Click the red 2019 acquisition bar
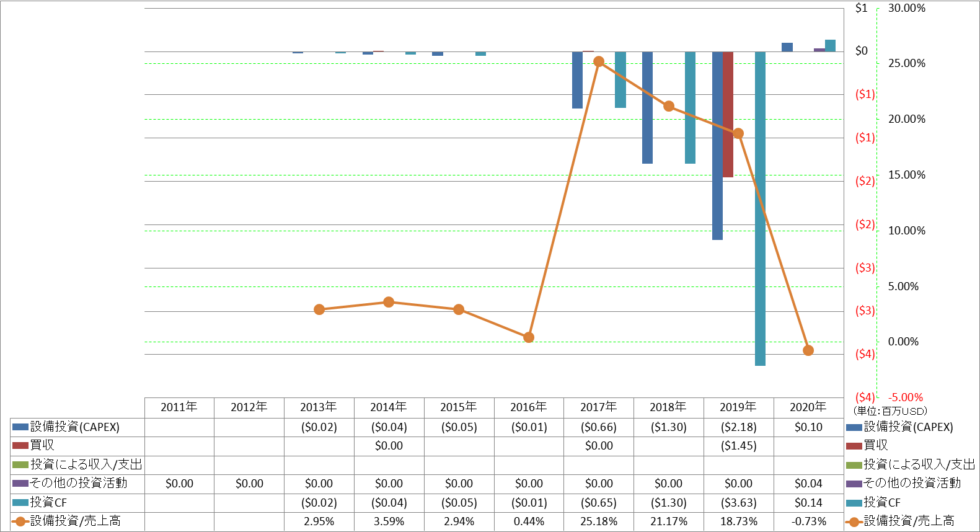 [728, 114]
